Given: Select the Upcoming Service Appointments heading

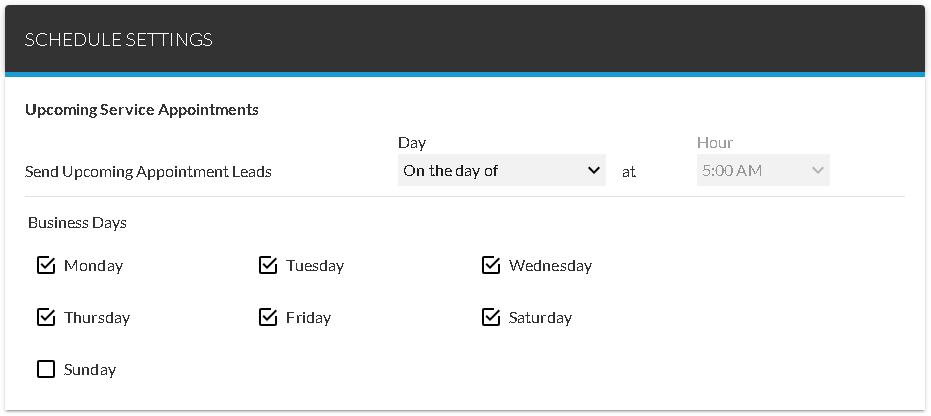Looking at the screenshot, I should pyautogui.click(x=142, y=110).
